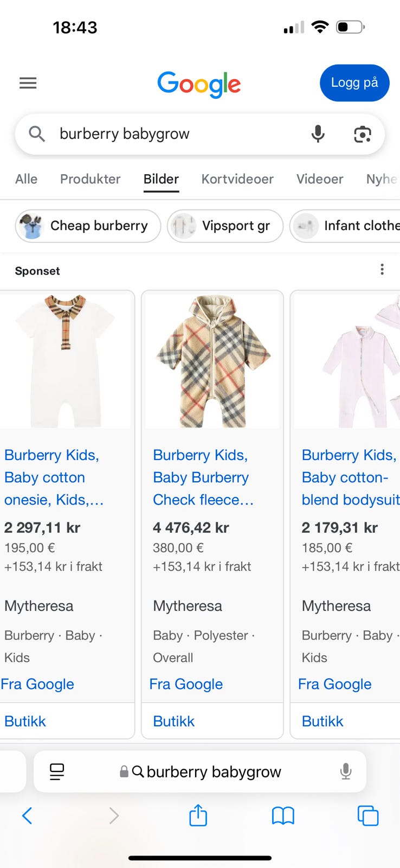Tap Butikk under the fleece overall
This screenshot has height=868, width=400.
click(174, 721)
